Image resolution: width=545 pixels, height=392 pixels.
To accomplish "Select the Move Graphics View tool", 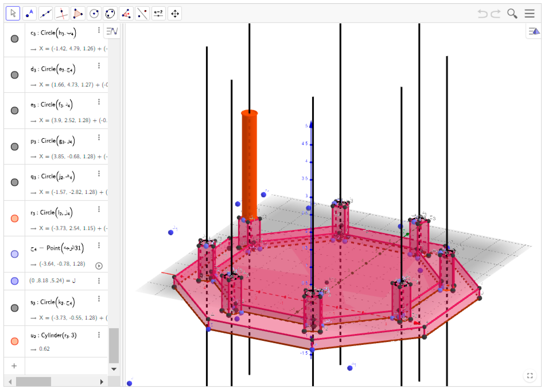I will click(x=175, y=14).
